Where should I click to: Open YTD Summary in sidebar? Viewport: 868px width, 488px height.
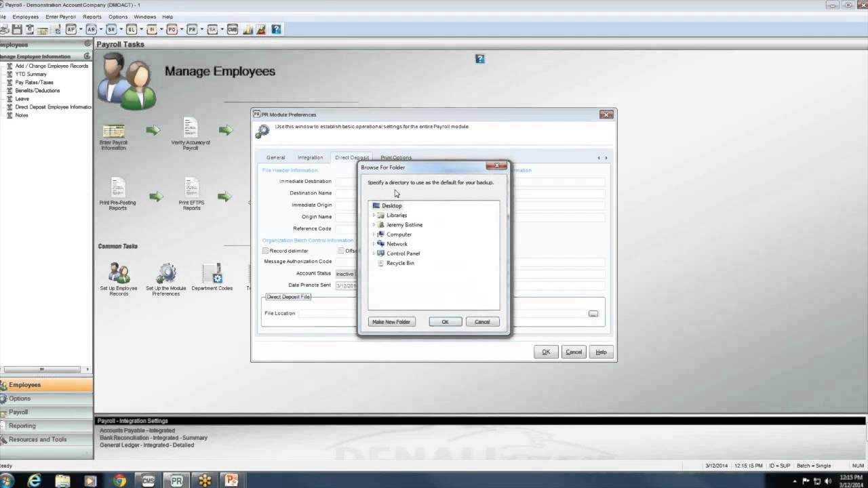pyautogui.click(x=31, y=74)
